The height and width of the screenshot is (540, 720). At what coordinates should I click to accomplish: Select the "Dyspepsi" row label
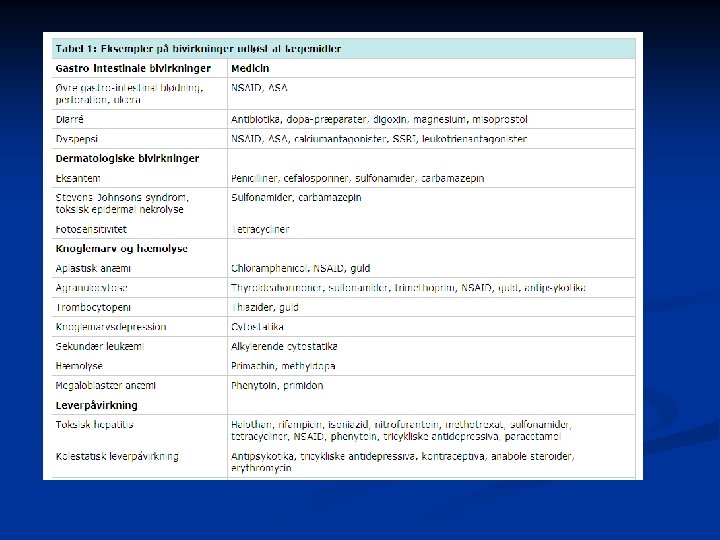pyautogui.click(x=77, y=139)
